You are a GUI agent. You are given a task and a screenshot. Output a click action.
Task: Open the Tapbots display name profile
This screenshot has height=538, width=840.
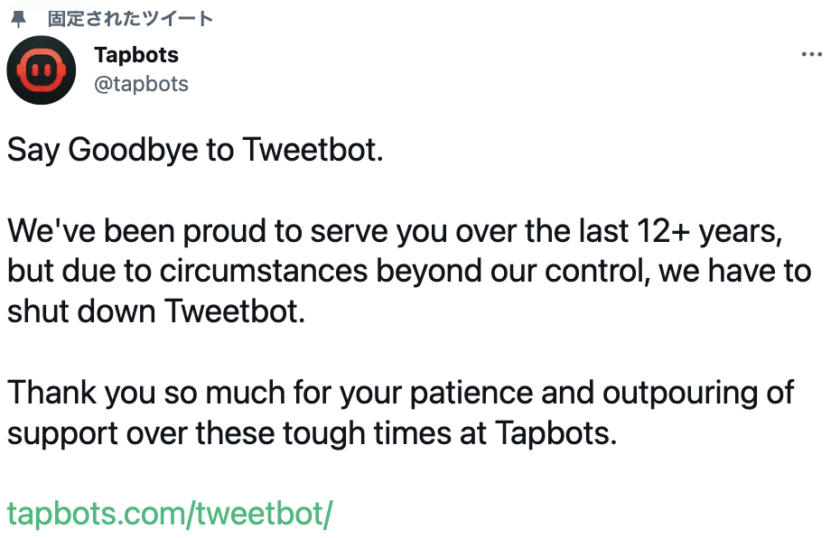tap(136, 55)
